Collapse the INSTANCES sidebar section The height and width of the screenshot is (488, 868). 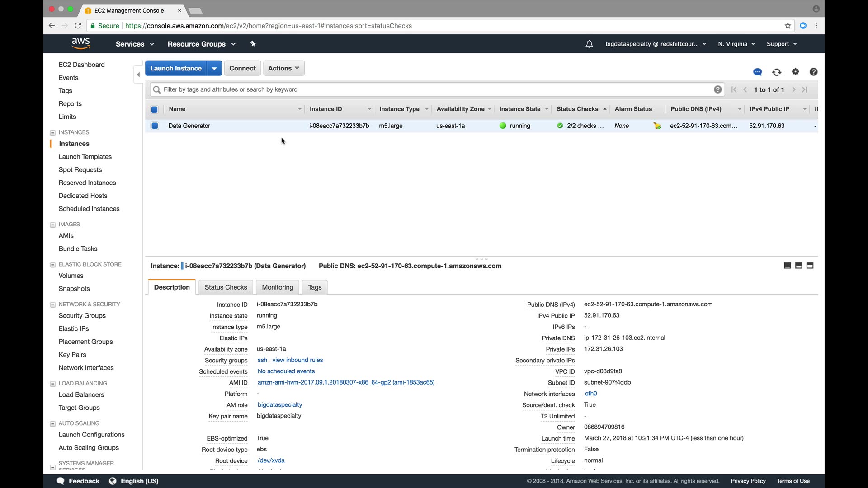pyautogui.click(x=52, y=133)
